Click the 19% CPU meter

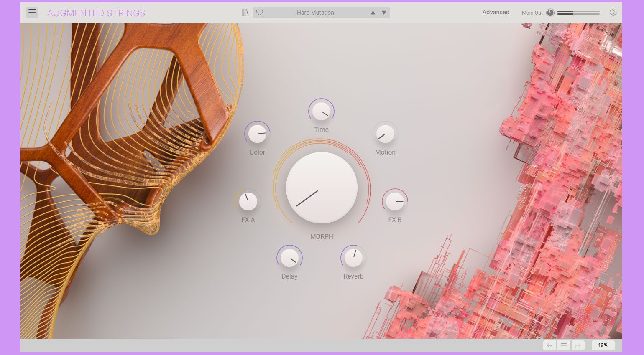603,345
